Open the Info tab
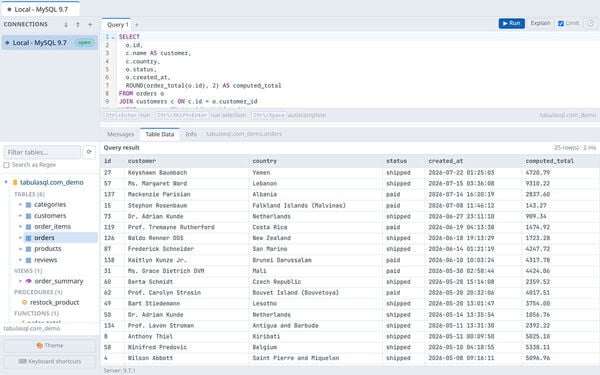 click(191, 134)
